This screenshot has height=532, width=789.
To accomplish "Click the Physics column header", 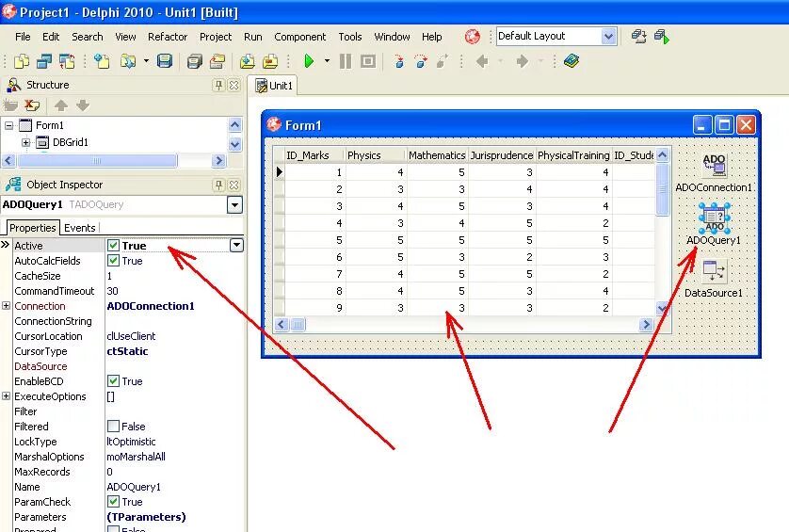I will [x=375, y=155].
